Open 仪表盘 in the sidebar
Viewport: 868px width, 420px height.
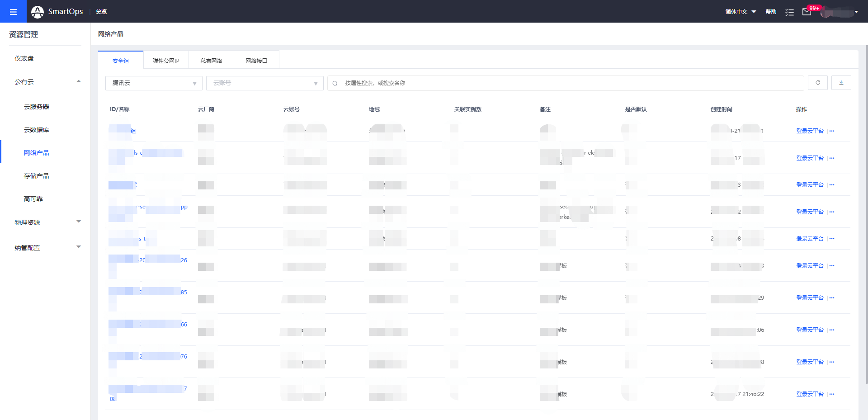[x=24, y=58]
